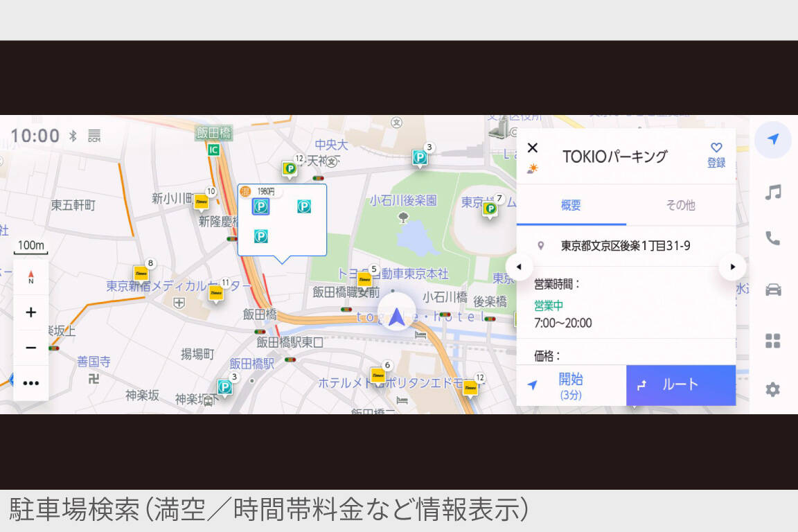Open the settings gear icon
Image resolution: width=798 pixels, height=532 pixels.
pyautogui.click(x=773, y=389)
